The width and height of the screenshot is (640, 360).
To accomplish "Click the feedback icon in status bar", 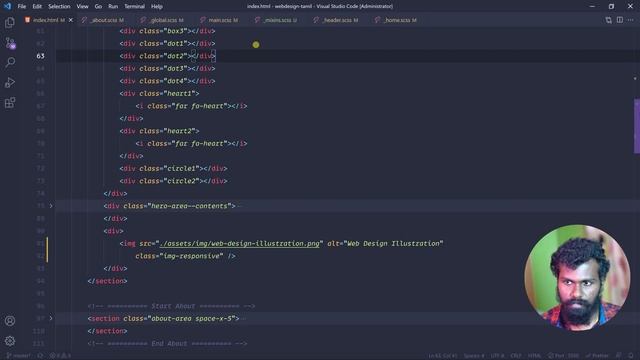I will point(619,356).
